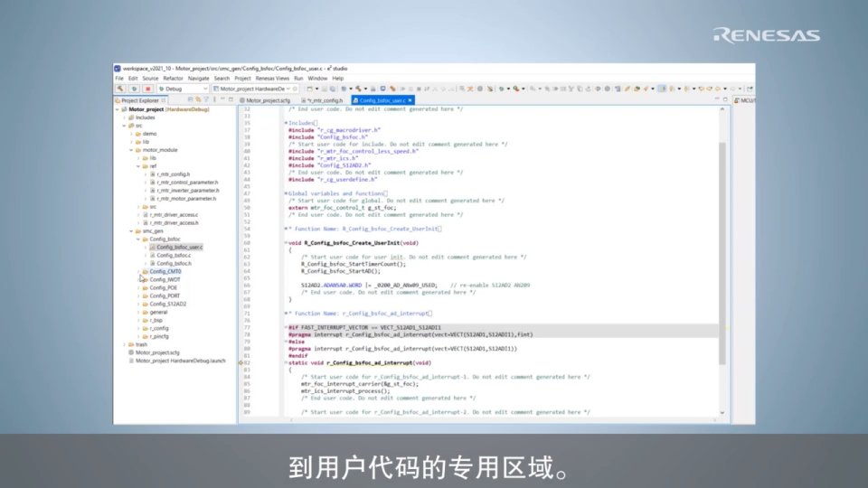Viewport: 868px width, 488px height.
Task: Collapse the R_Config_bsfoc_Create_UserInit function fold marker
Action: click(x=287, y=243)
